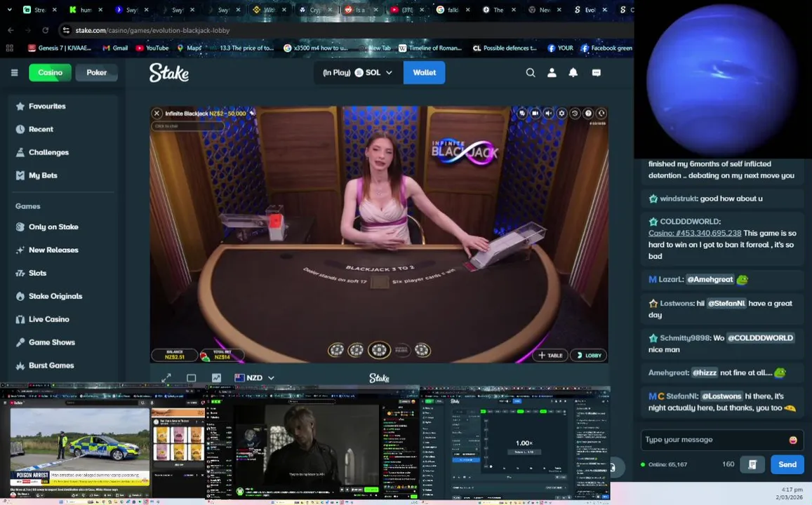Open the YouTube bookmark
Screen dimensions: 812x505
(x=152, y=48)
